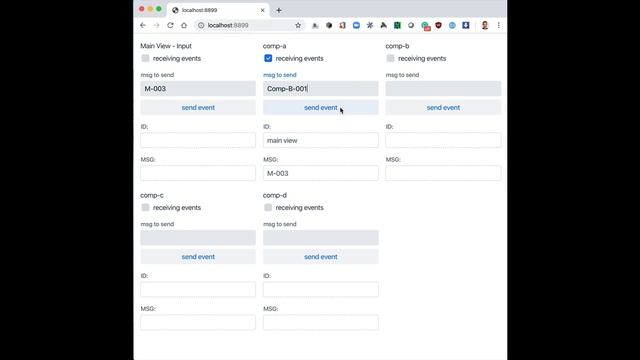The image size is (640, 360).
Task: Click the comp-d MSG field
Action: pyautogui.click(x=320, y=322)
